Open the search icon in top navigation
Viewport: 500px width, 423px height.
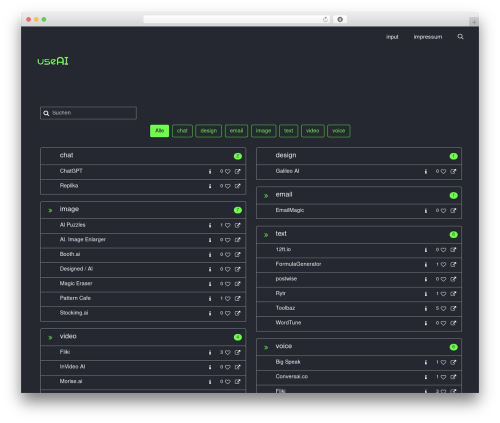(x=460, y=37)
